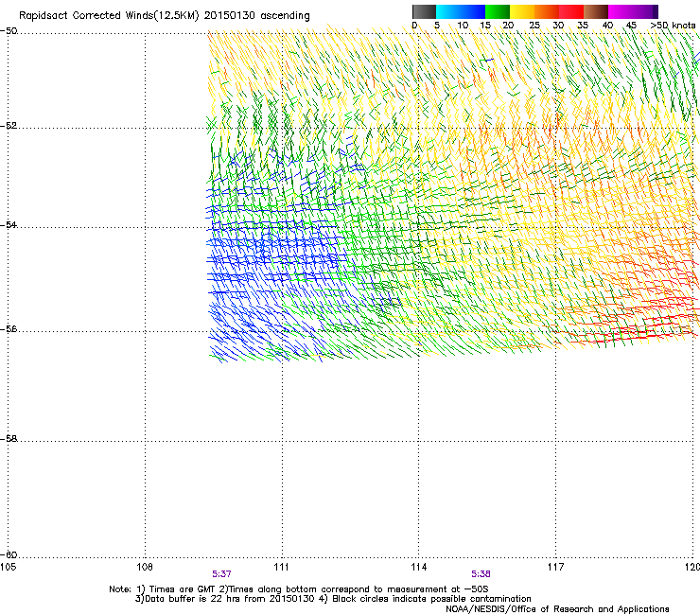
Task: Click the green 15-20 knots legend swatch
Action: pyautogui.click(x=498, y=11)
